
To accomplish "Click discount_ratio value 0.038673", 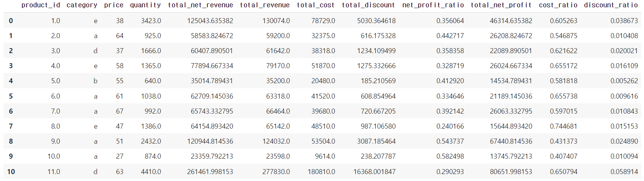I will coord(624,21).
